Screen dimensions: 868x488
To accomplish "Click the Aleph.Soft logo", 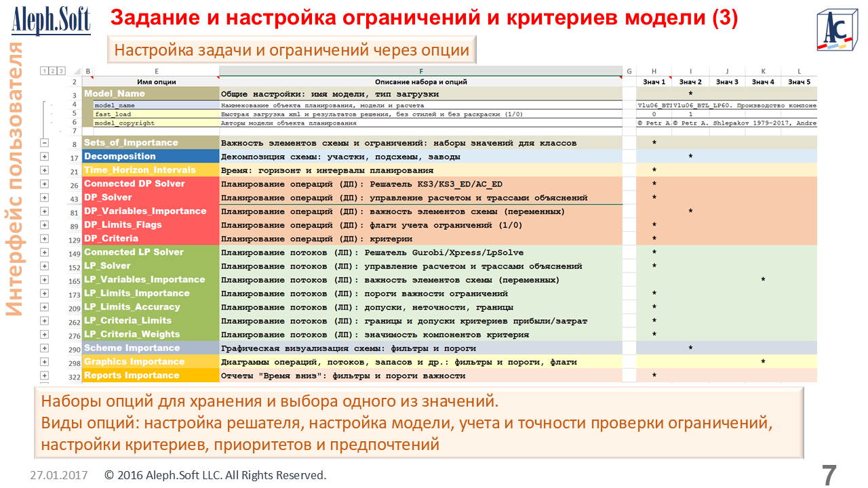I will 51,20.
